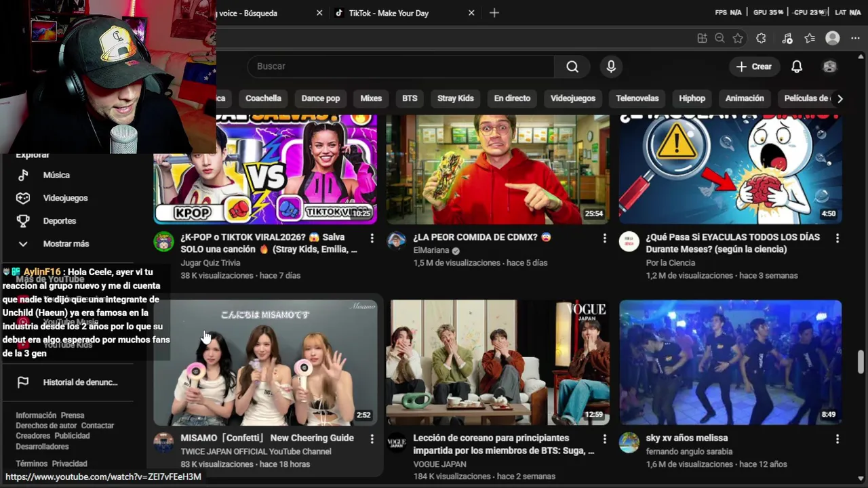This screenshot has width=868, height=488.
Task: Visit TWICE JAPAN OFFICIAL YouTube Channel link
Action: coord(256,451)
